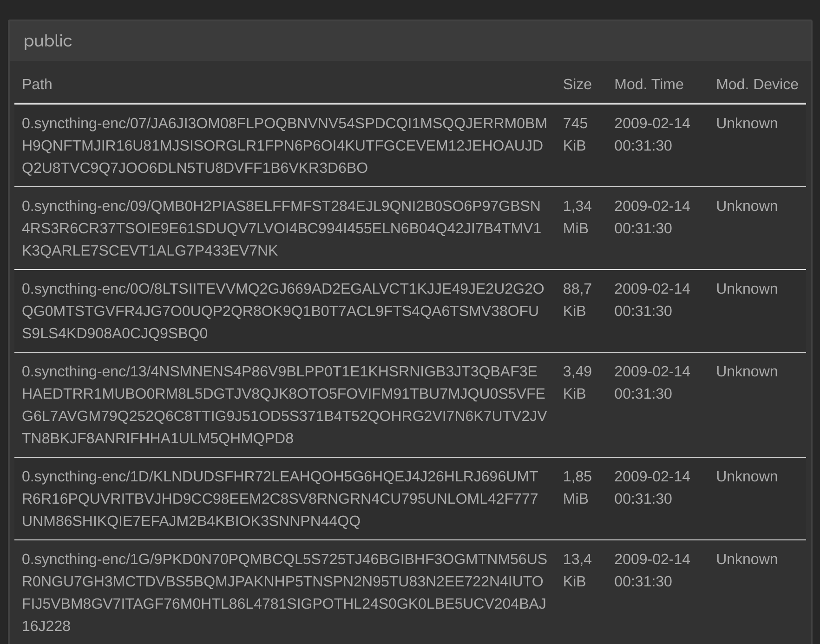Screen dimensions: 820x644
Task: Select the path starting with 0.syncthing-enc/07/JA6JI3OM
Action: point(284,145)
